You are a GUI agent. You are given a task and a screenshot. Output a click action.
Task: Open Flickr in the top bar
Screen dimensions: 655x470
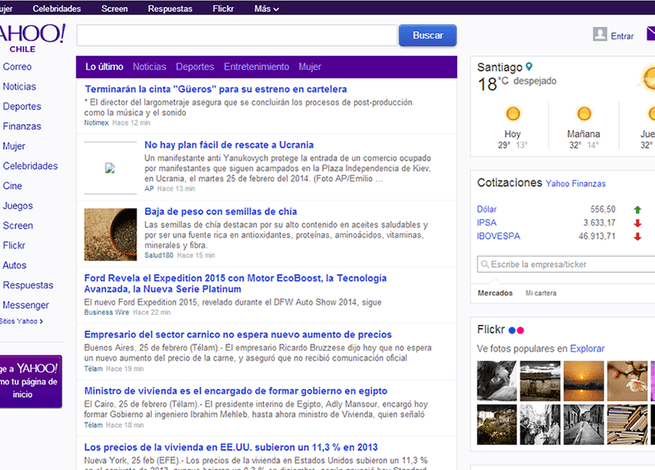223,8
